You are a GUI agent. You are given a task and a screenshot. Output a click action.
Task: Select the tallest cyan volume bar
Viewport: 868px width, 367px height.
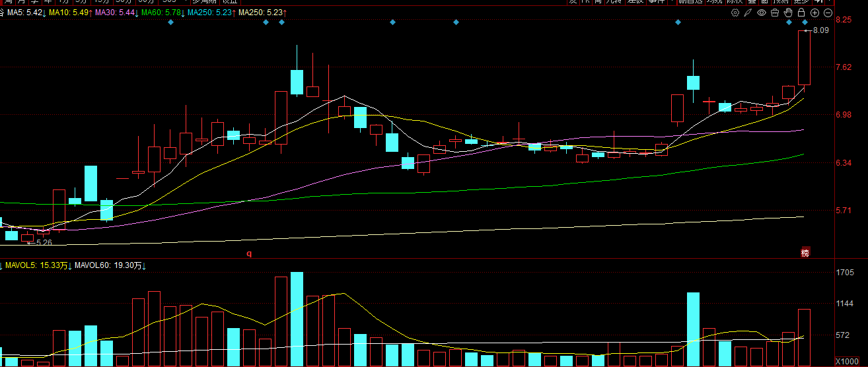[x=297, y=319]
